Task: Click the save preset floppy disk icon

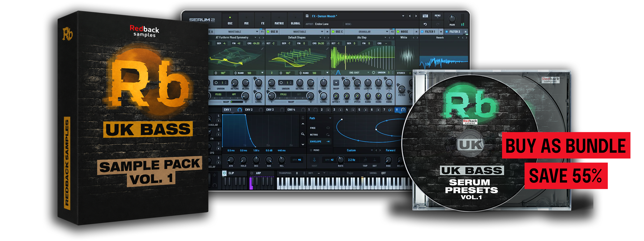Action: [x=307, y=16]
